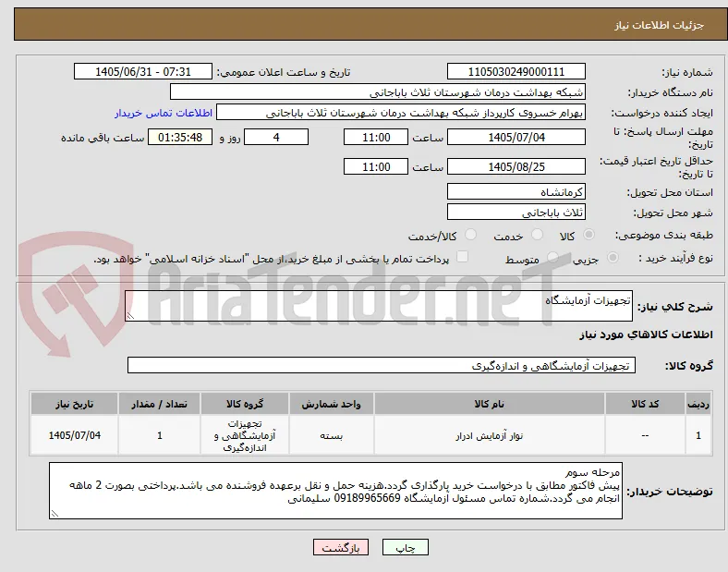
Task: Click the تجهیزات آزمایشگاهی و اندازه‌گیری table cell
Action: [x=245, y=436]
